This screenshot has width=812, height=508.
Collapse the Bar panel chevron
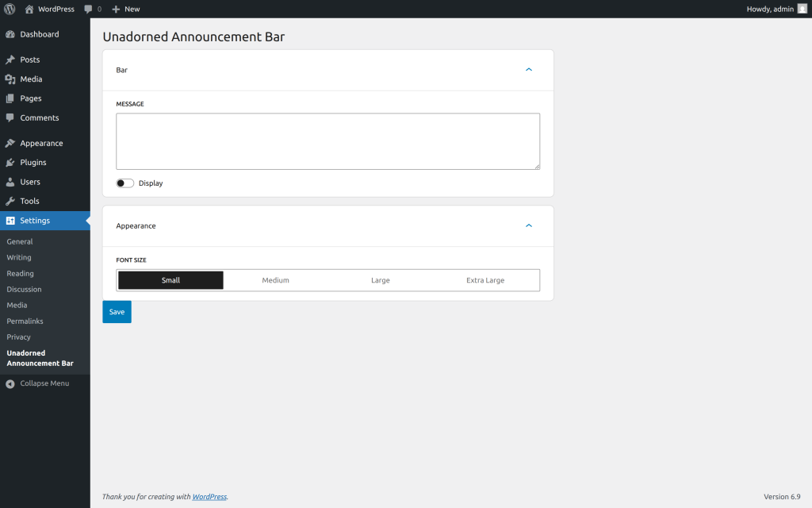click(x=529, y=70)
